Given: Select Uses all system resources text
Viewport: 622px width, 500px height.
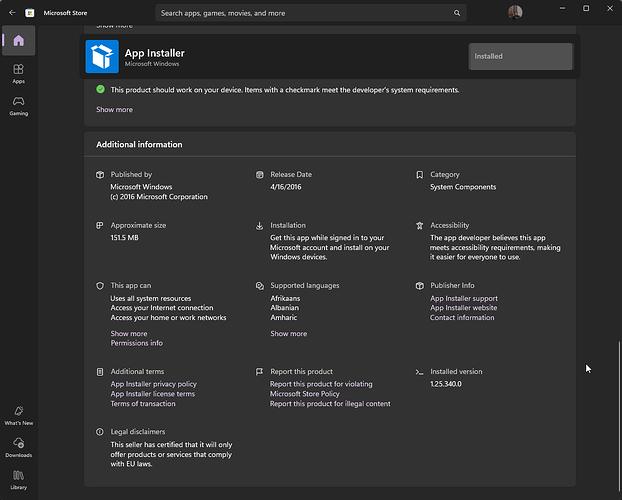Looking at the screenshot, I should (x=151, y=298).
